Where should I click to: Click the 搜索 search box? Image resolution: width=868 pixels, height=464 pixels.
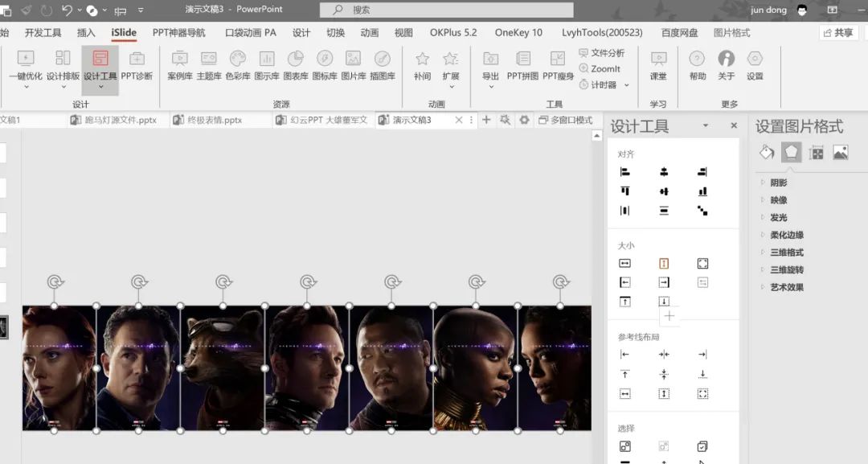point(447,10)
